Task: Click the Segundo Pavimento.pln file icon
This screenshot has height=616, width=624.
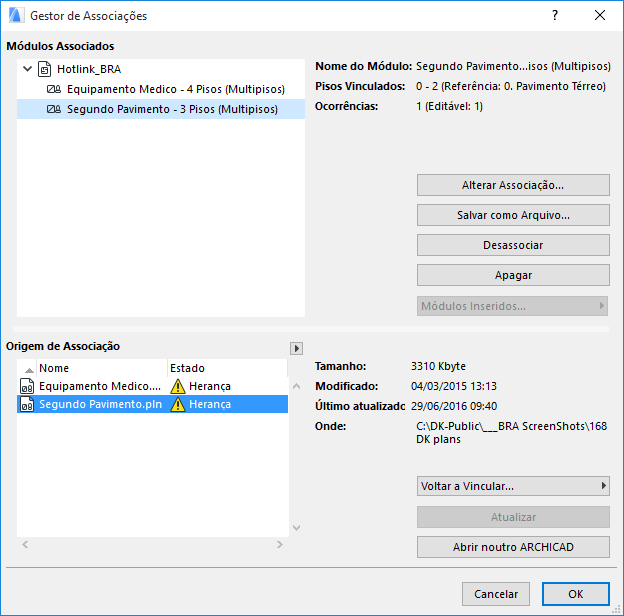Action: coord(27,404)
